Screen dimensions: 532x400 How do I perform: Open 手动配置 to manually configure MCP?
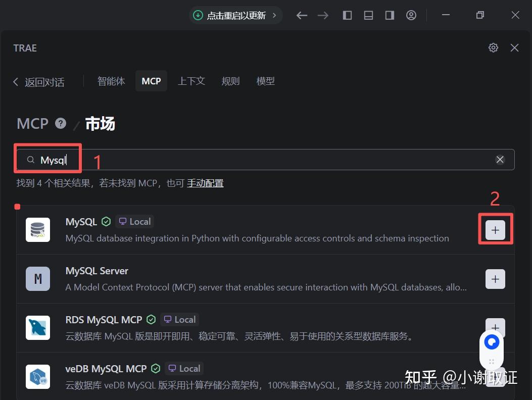205,183
